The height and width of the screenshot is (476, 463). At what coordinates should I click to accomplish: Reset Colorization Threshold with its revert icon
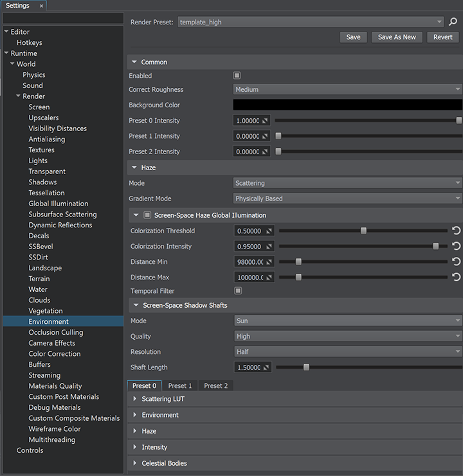click(457, 231)
